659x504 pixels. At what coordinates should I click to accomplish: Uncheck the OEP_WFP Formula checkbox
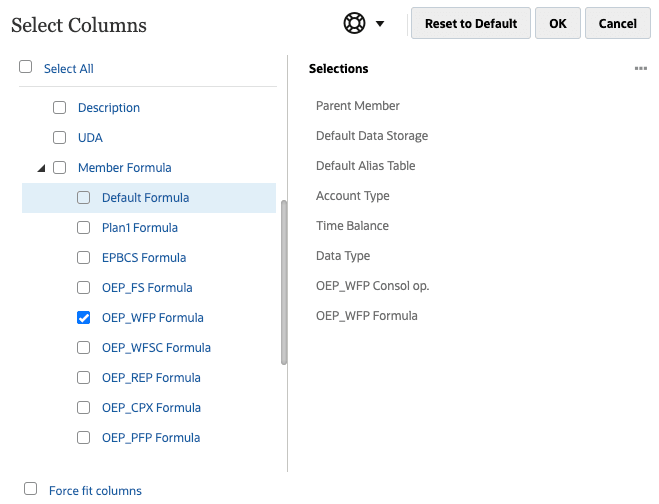click(84, 318)
